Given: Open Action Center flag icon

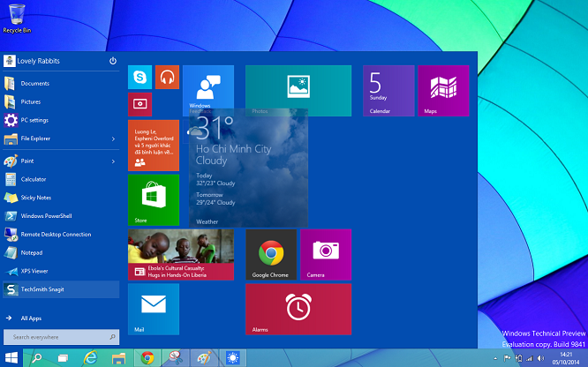Looking at the screenshot, I should click(507, 358).
